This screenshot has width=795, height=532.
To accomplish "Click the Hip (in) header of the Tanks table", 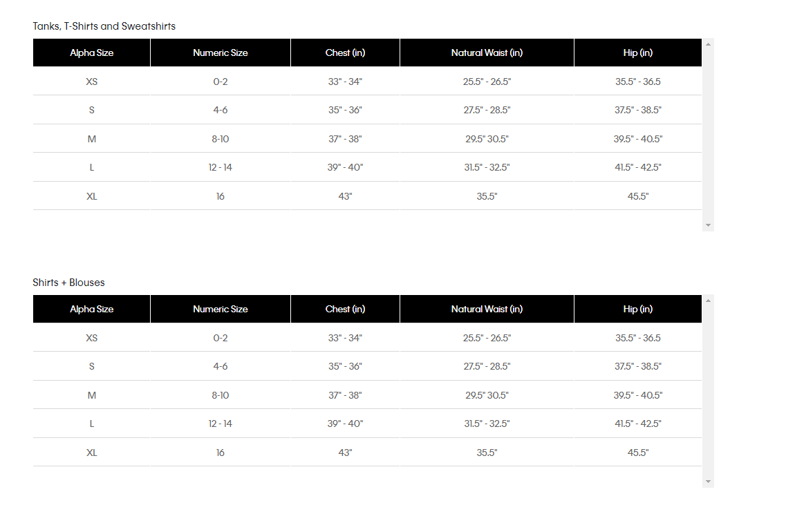I will click(x=638, y=53).
